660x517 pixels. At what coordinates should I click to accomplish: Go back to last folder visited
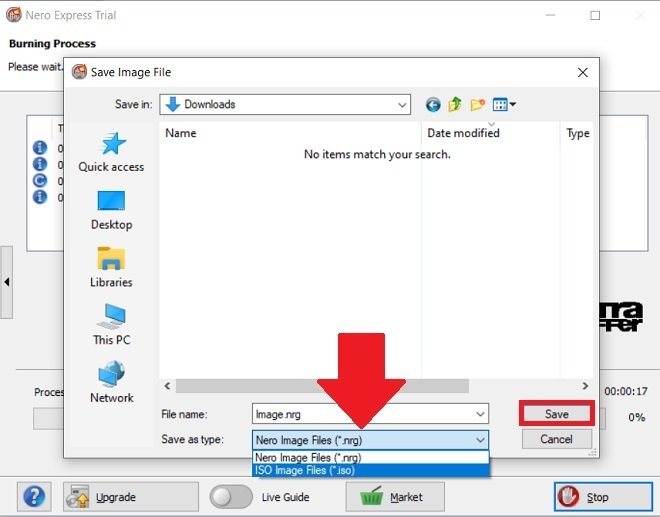coord(433,104)
